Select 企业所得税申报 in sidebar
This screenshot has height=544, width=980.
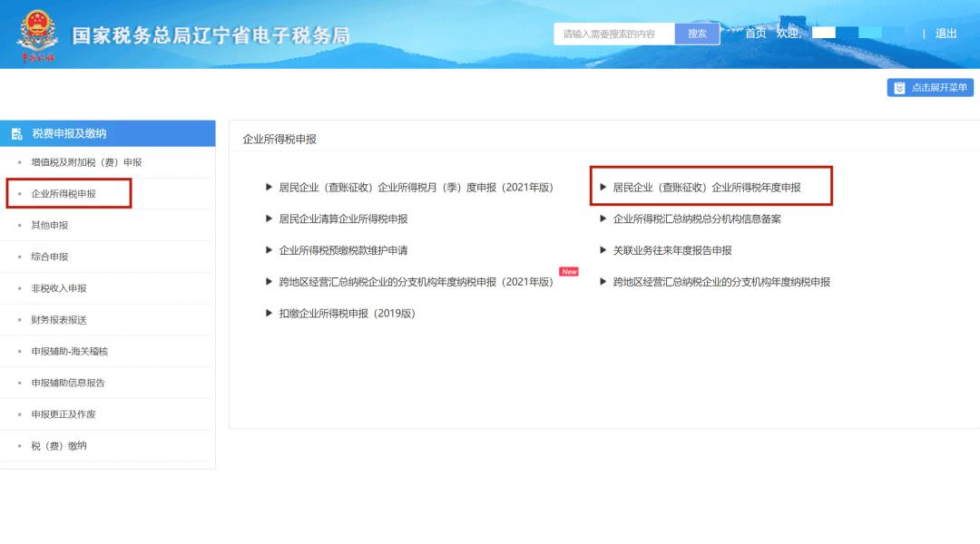pyautogui.click(x=64, y=194)
